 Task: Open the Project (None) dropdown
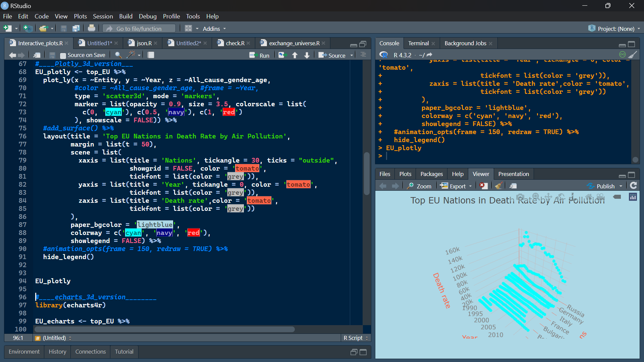pos(615,29)
